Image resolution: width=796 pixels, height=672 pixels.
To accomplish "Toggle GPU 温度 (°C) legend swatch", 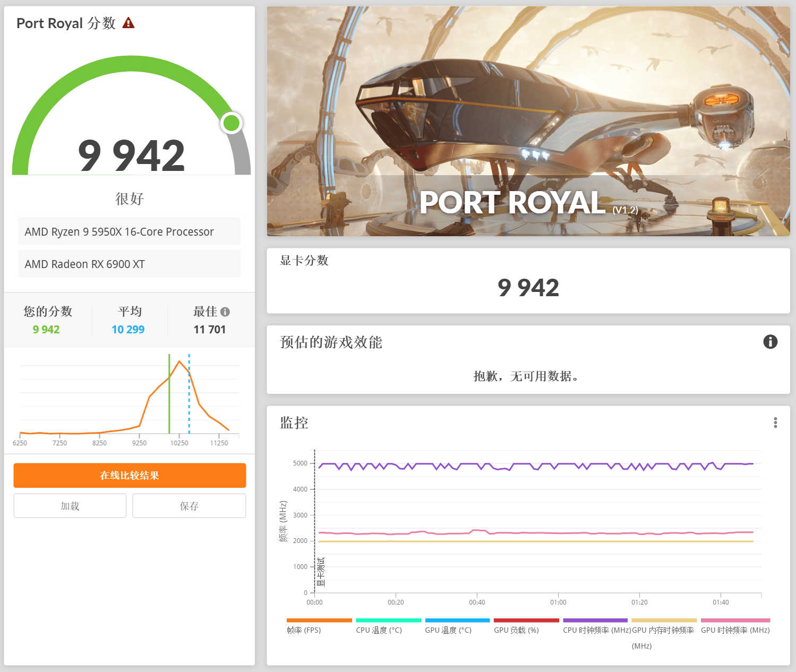I will tap(457, 620).
